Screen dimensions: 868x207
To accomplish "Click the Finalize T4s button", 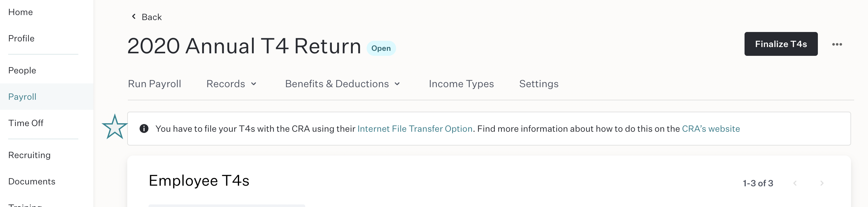I will pyautogui.click(x=781, y=44).
